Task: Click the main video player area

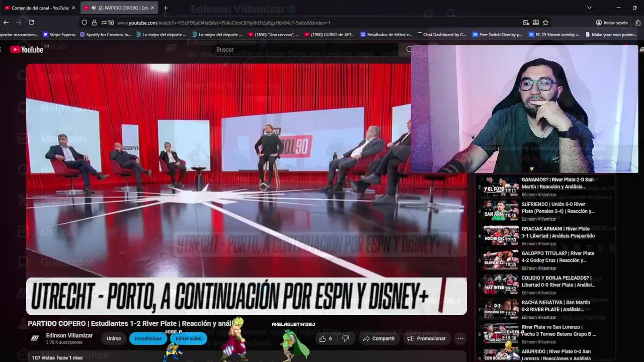Action: pos(247,189)
